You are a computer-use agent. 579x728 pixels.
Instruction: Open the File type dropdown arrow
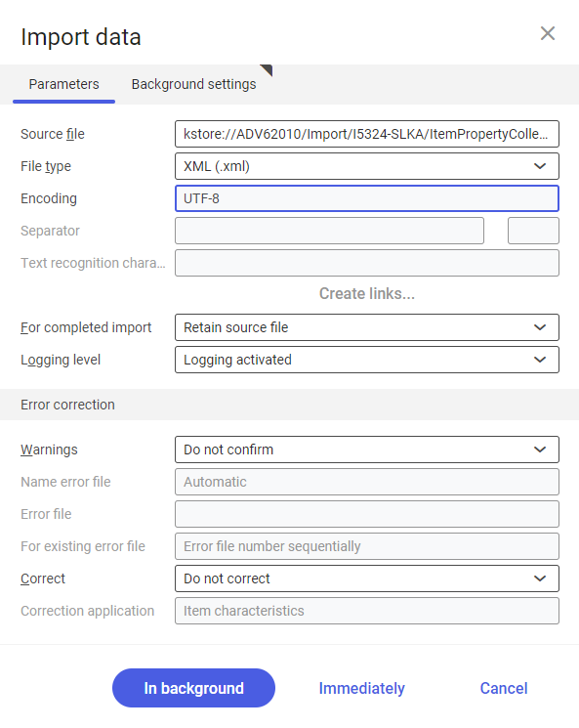tap(540, 166)
